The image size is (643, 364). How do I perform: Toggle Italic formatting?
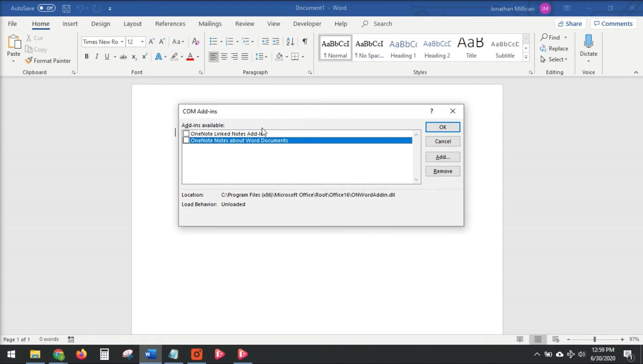pyautogui.click(x=97, y=57)
